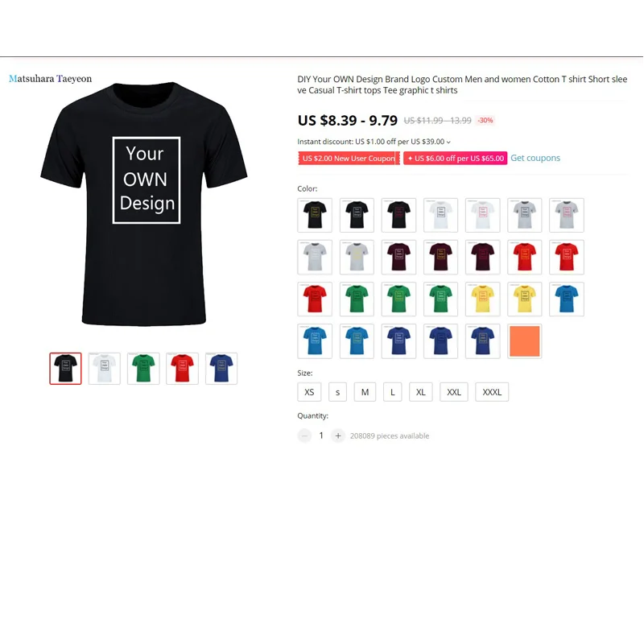
Task: Show the red shirt gallery thumbnail
Action: (x=183, y=369)
